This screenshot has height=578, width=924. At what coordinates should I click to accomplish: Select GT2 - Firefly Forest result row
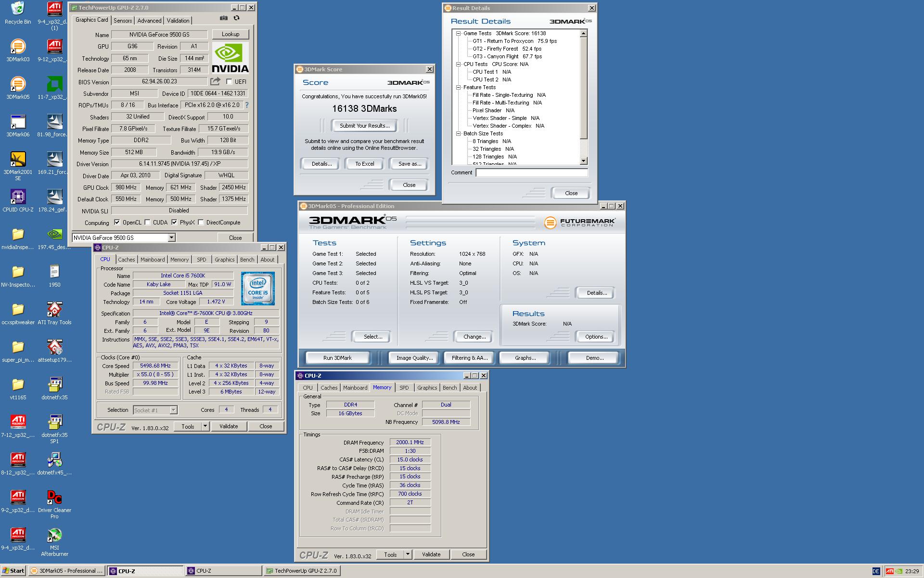(x=507, y=49)
